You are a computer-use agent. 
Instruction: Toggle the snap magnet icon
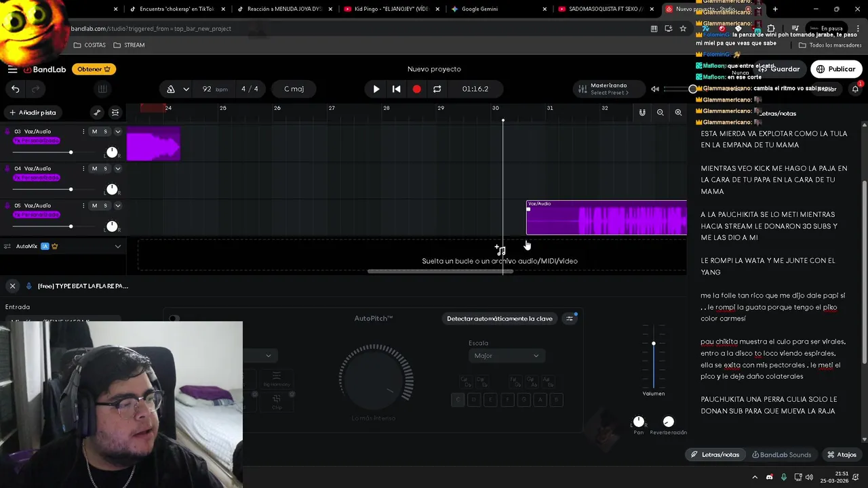(x=642, y=113)
